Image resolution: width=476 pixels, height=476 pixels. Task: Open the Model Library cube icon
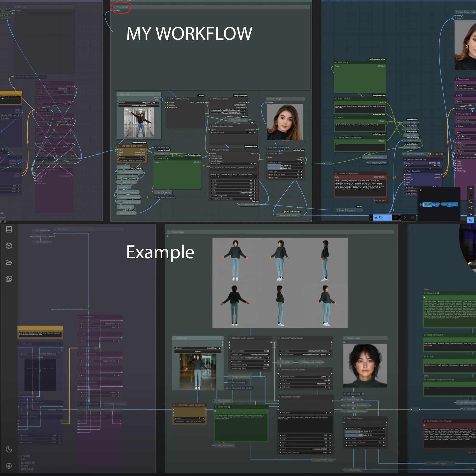point(9,246)
